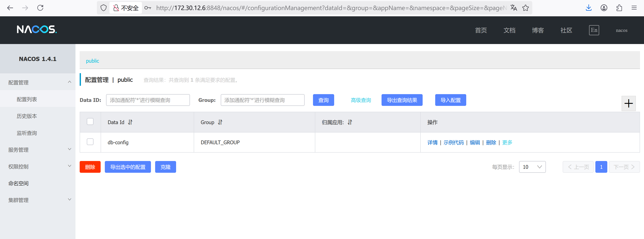Click the plus icon to create configuration

point(628,103)
